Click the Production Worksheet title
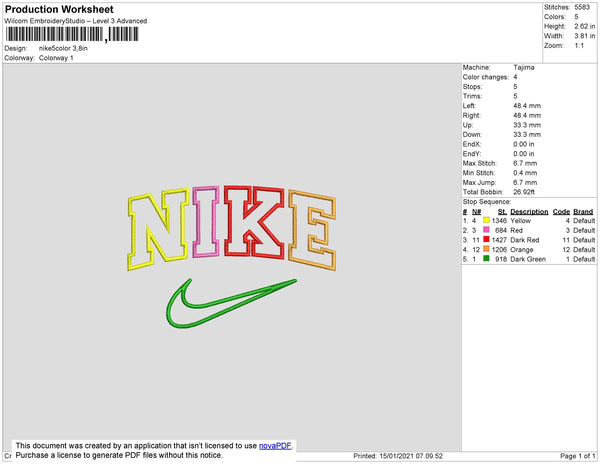 pos(59,10)
